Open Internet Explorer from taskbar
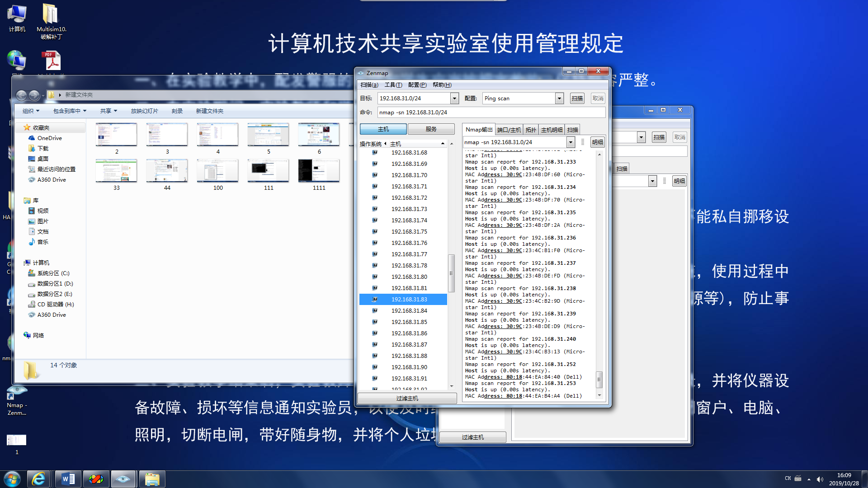The width and height of the screenshot is (868, 488). pos(38,479)
